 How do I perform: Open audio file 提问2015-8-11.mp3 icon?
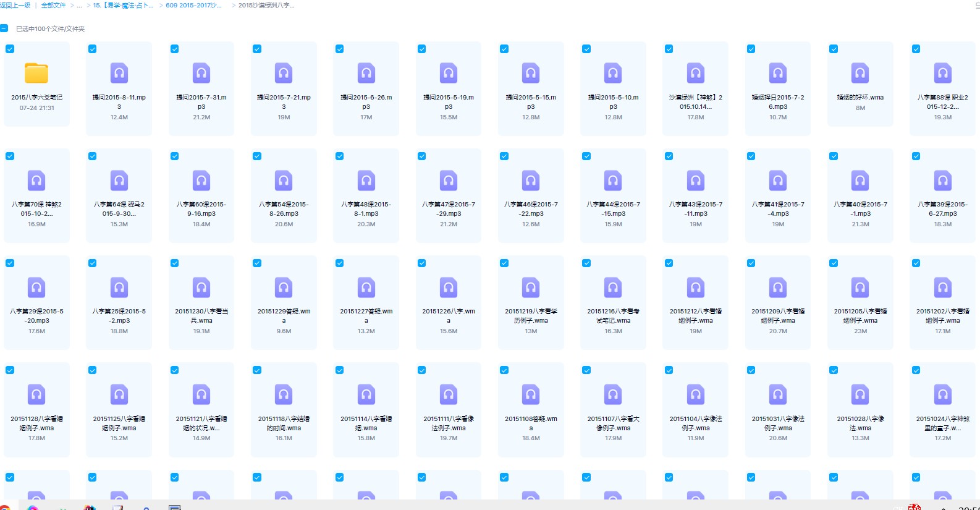point(119,73)
